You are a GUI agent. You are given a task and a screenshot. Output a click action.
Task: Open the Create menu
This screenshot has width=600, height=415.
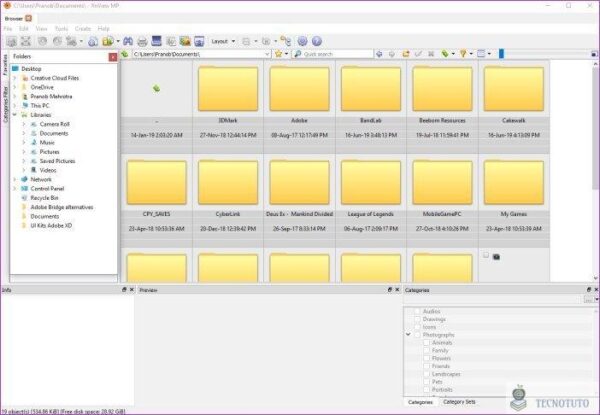(x=83, y=29)
